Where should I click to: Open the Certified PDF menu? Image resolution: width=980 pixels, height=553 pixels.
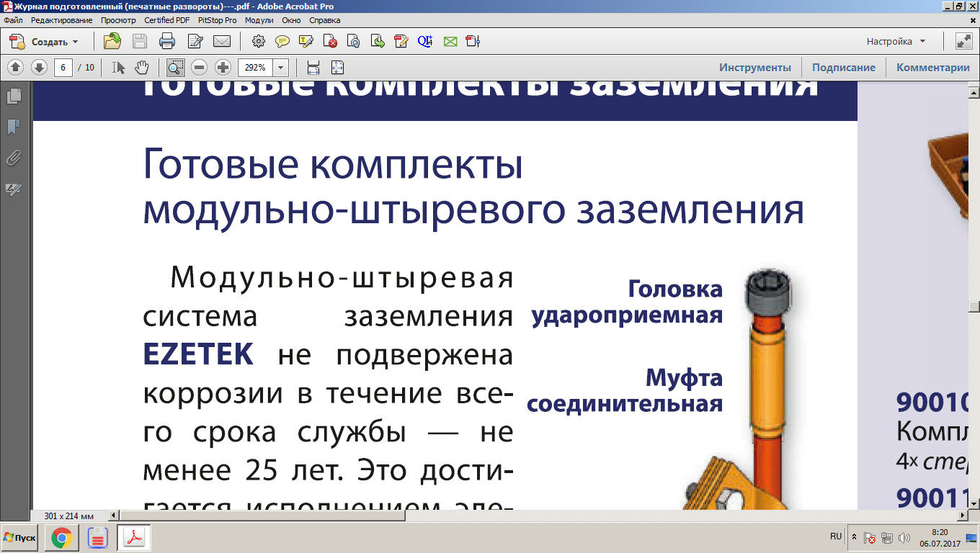166,20
